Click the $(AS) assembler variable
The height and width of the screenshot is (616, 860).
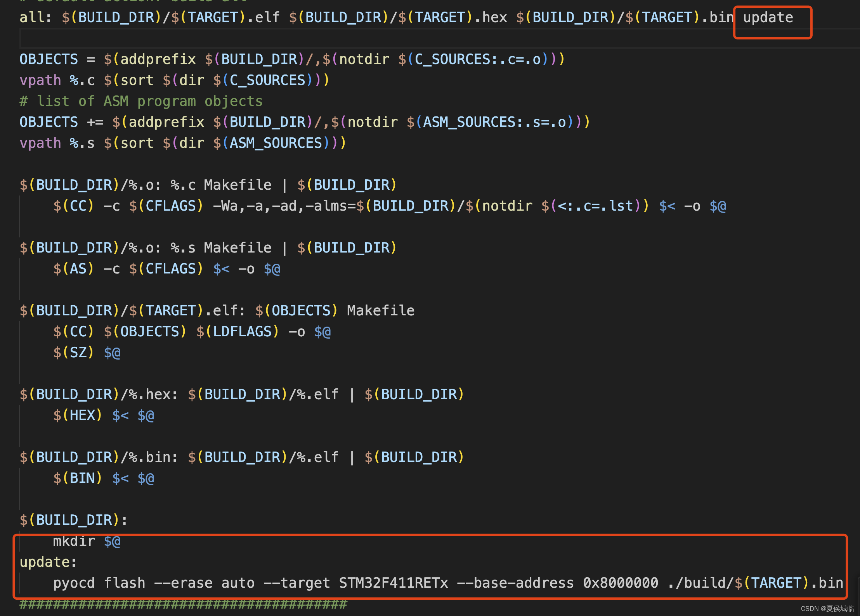74,269
